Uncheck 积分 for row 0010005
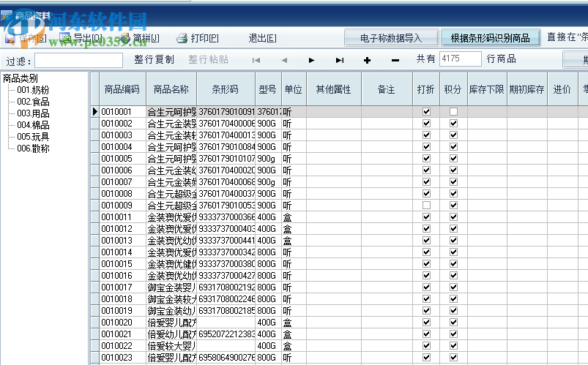Image resolution: width=588 pixels, height=365 pixels. (454, 159)
